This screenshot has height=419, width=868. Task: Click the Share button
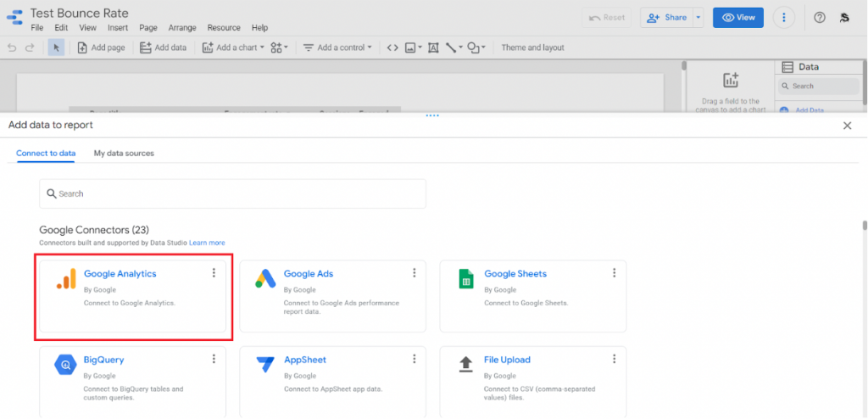click(666, 18)
